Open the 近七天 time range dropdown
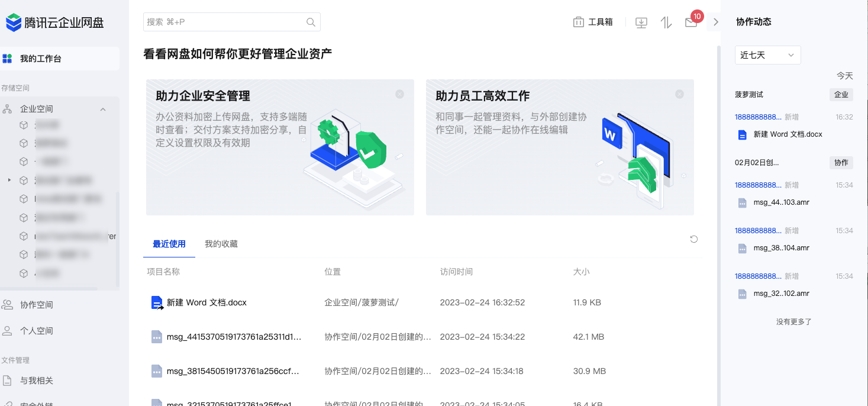 768,55
